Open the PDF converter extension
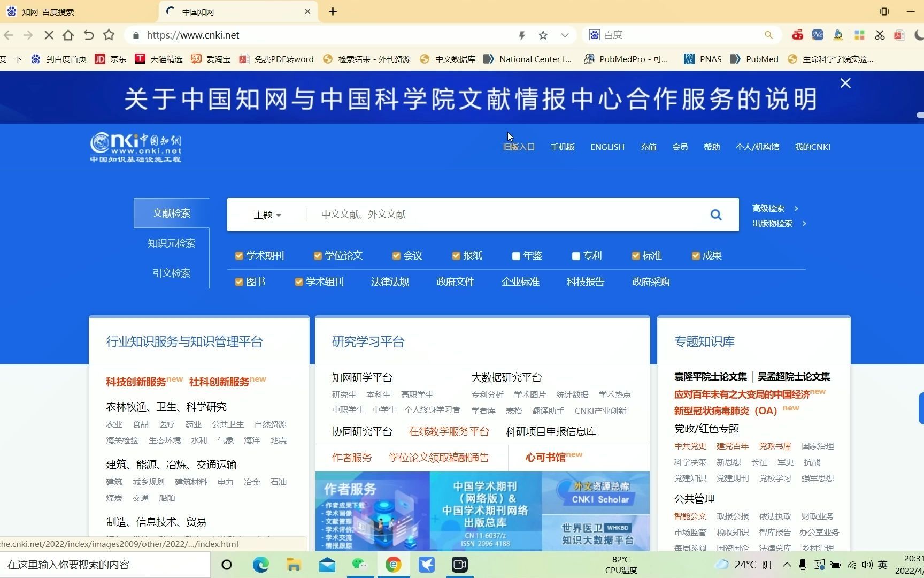 coord(899,35)
